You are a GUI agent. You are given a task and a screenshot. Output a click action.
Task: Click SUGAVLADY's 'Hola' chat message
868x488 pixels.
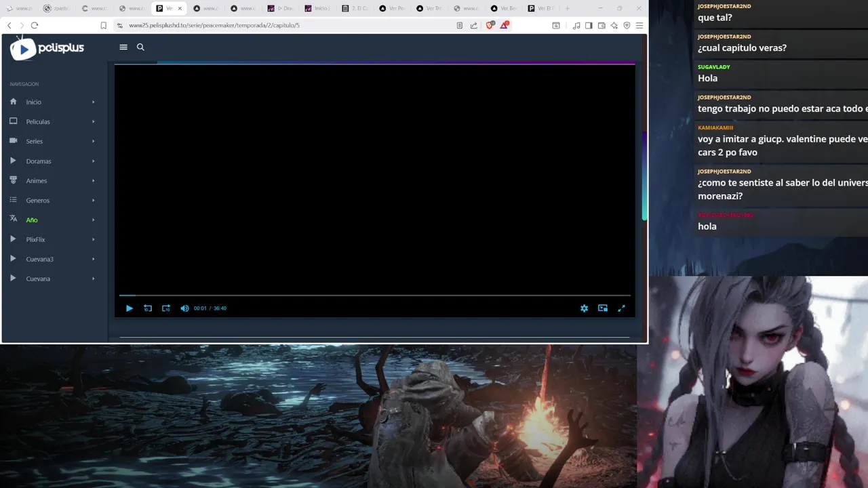point(707,78)
